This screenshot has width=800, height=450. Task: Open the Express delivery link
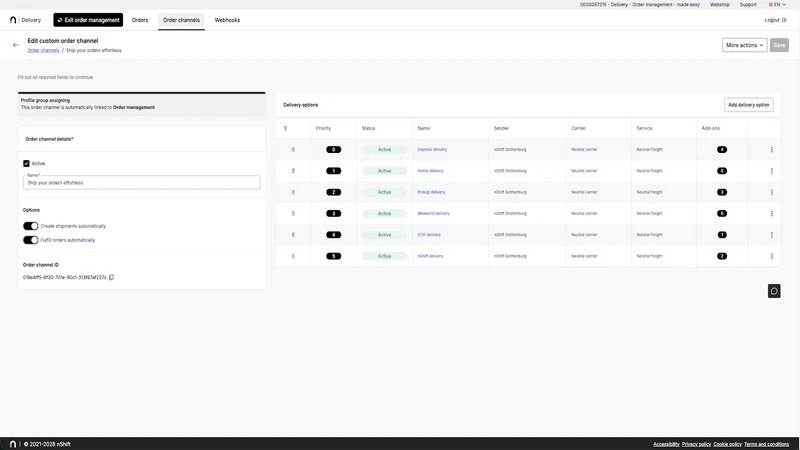point(432,149)
